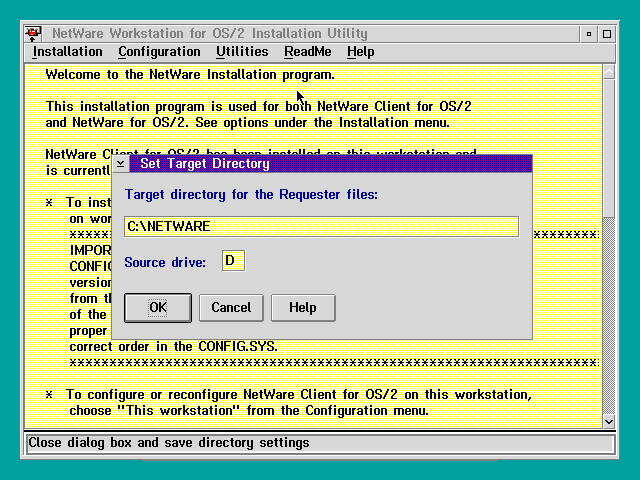
Task: Click the Set Target Directory title bar
Action: point(331,164)
